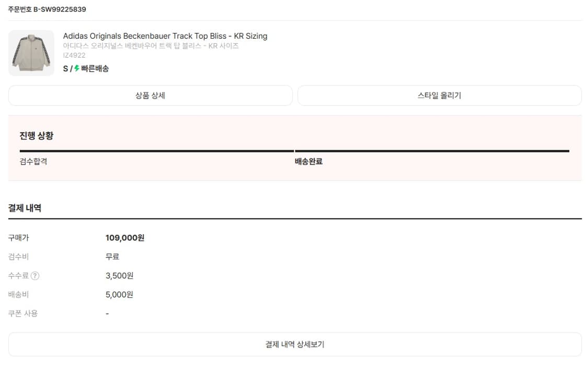The height and width of the screenshot is (371, 588).
Task: Open the fee info tooltip beside 수수료
Action: pyautogui.click(x=36, y=275)
